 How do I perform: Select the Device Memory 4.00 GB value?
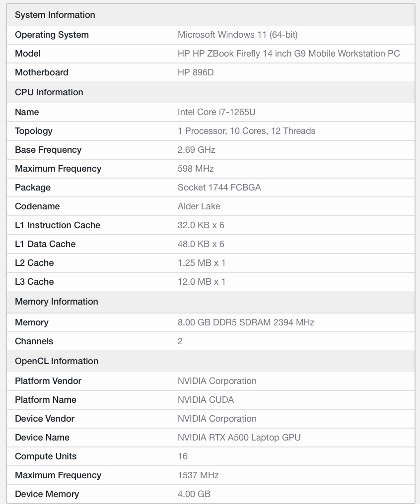194,494
